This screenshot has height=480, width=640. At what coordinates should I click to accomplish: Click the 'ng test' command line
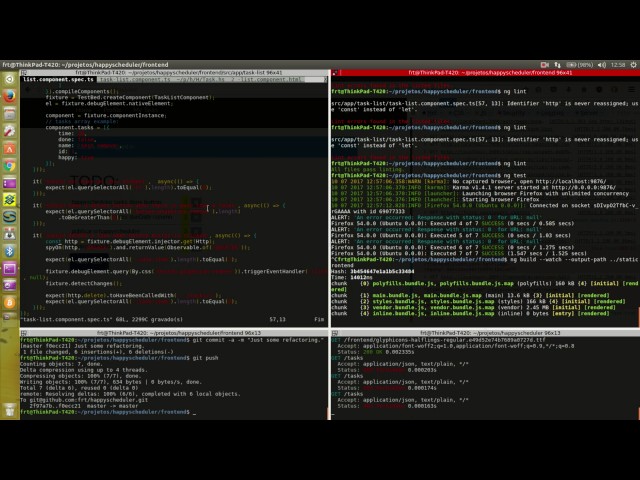[x=429, y=176]
